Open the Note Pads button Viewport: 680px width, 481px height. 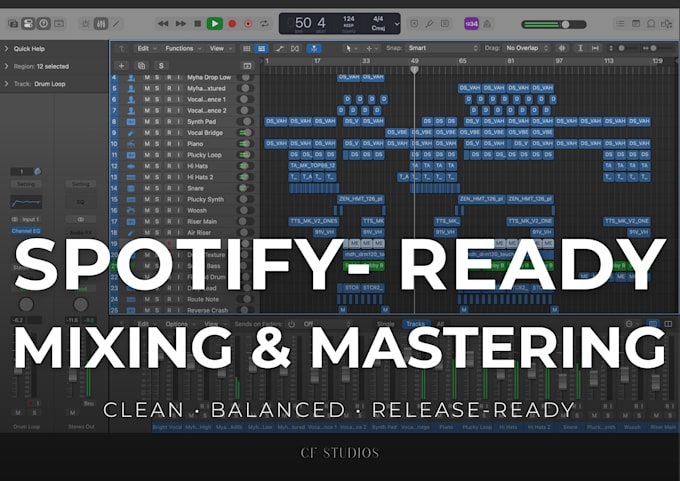(x=636, y=23)
